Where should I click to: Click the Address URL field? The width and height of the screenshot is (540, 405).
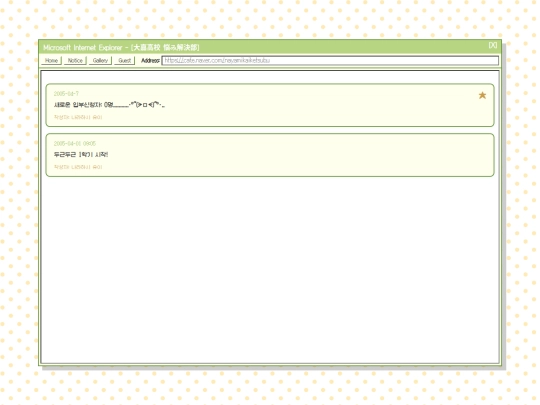[330, 61]
